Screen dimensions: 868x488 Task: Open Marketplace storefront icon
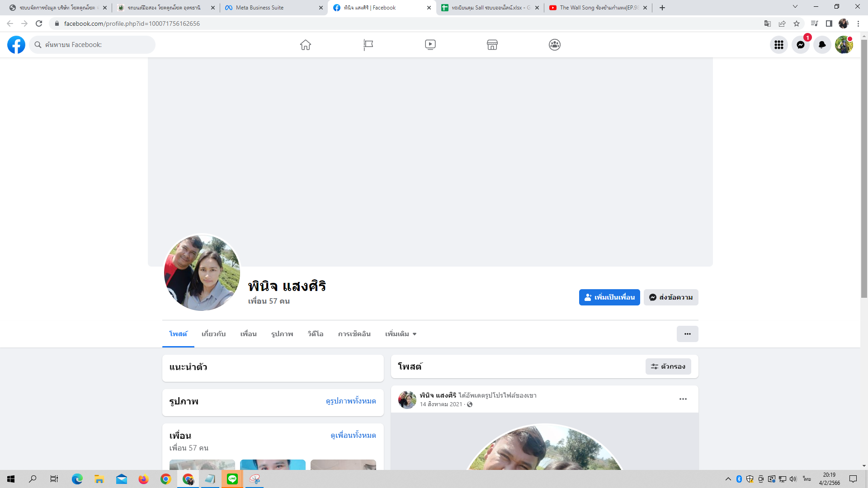tap(492, 45)
